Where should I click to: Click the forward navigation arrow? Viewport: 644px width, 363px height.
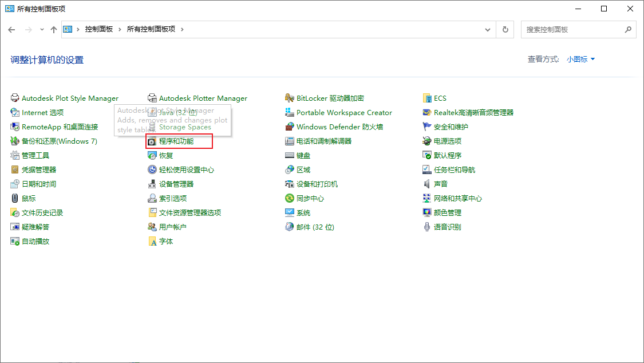coord(29,30)
